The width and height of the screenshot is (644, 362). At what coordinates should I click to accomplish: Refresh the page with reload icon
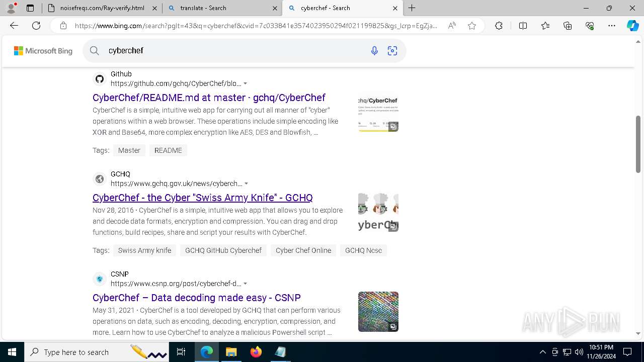(36, 26)
